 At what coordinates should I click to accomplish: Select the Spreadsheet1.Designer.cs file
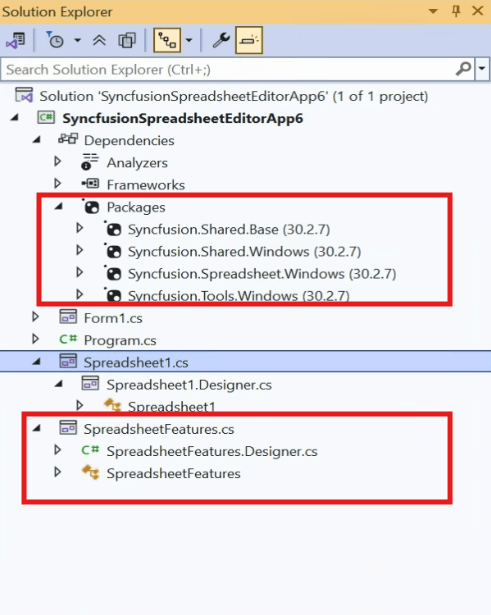tap(189, 385)
